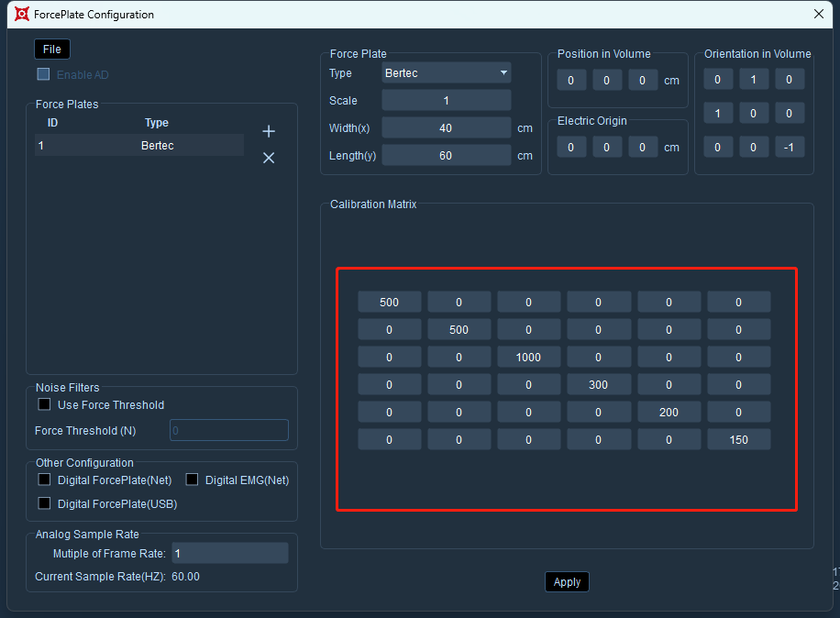Click Current Sample Rate value 60.00
Image resolution: width=840 pixels, height=618 pixels.
point(186,577)
